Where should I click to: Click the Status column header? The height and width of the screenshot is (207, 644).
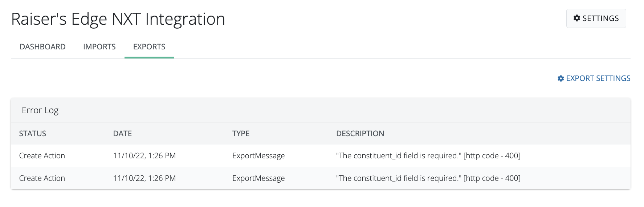tap(33, 134)
